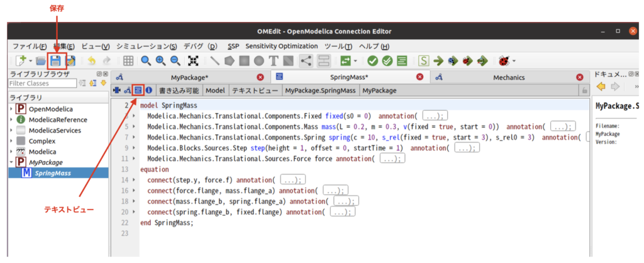Open the new-class dropdown arrow
The image size is (644, 263).
(x=30, y=61)
